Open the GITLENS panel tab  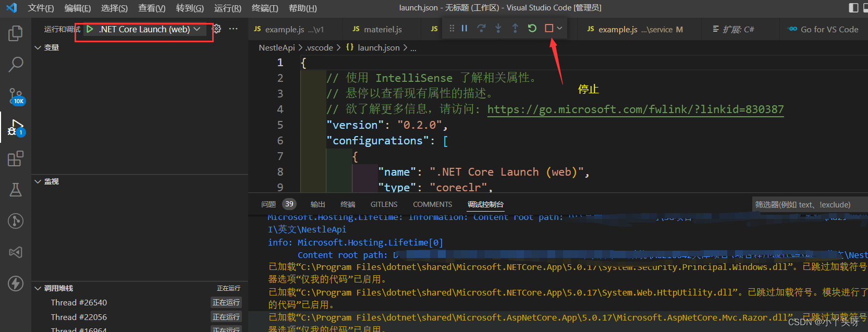[x=384, y=204]
